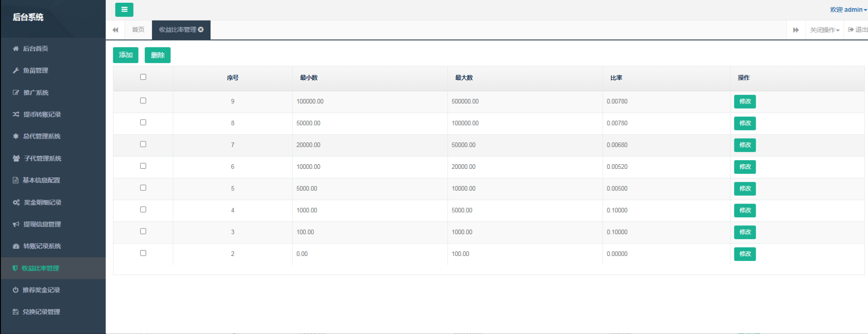
Task: Click the users icon beside 子代管理系统
Action: (16, 158)
